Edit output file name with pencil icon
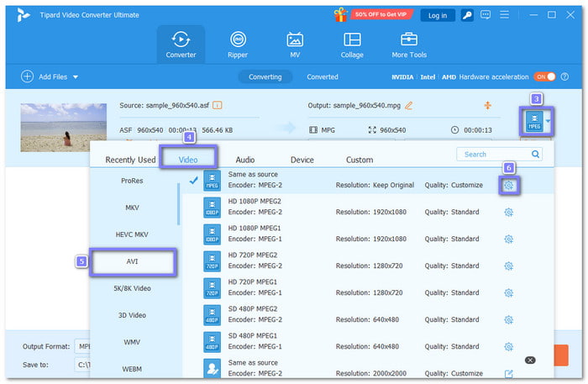This screenshot has width=588, height=384. (409, 106)
